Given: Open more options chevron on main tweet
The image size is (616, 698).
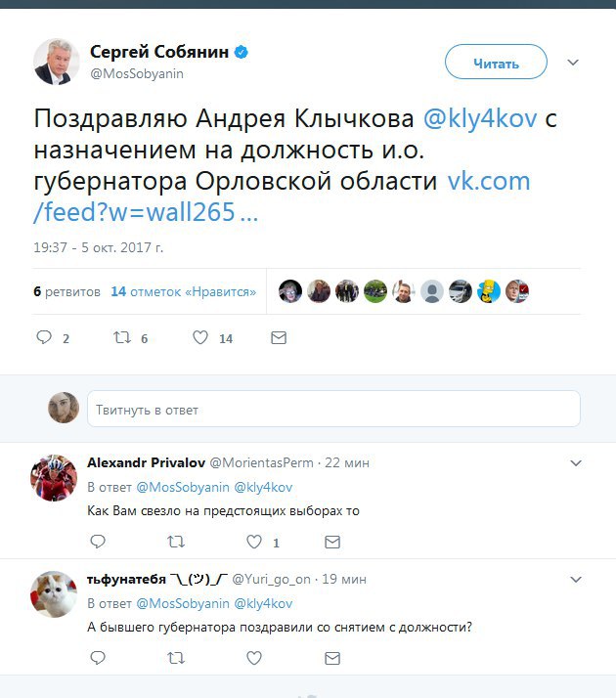Looking at the screenshot, I should click(573, 63).
